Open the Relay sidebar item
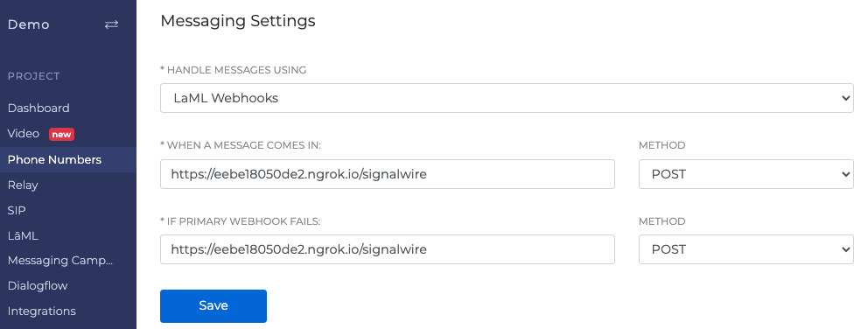 click(23, 185)
